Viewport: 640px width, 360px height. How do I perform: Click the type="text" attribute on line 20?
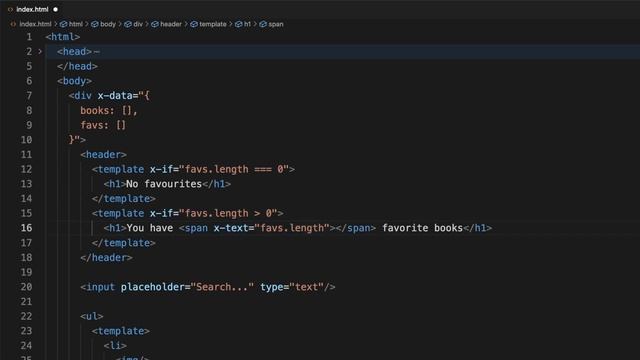pyautogui.click(x=292, y=287)
